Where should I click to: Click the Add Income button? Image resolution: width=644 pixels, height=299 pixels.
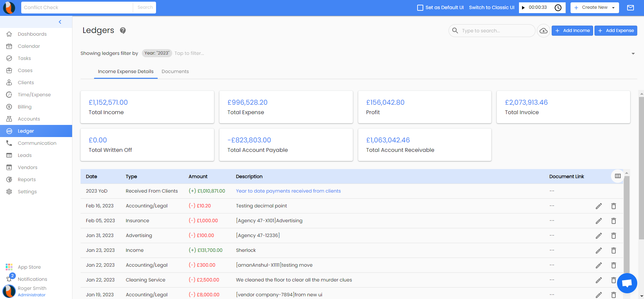coord(572,31)
